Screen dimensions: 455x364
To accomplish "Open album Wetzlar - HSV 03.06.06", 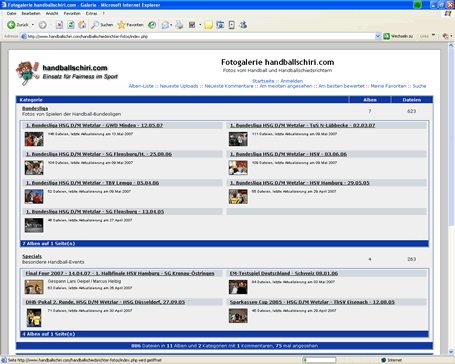I will [x=288, y=154].
